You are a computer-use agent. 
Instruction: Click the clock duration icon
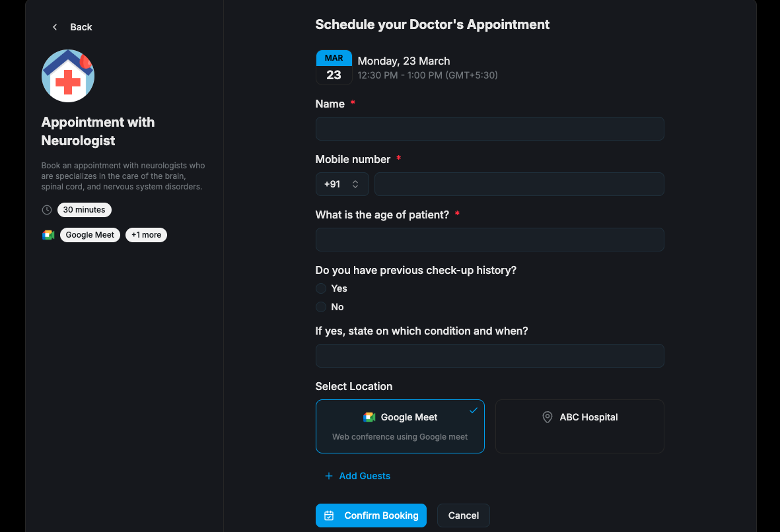tap(47, 210)
